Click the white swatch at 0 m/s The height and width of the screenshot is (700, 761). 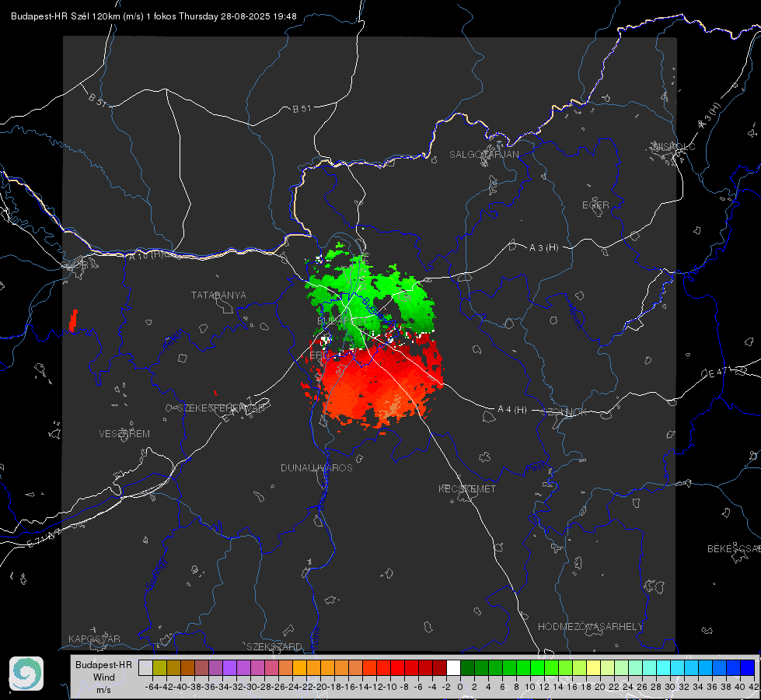tap(453, 668)
